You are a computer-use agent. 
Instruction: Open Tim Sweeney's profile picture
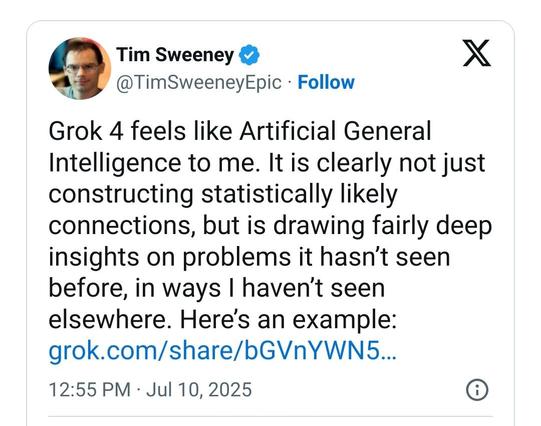(x=80, y=68)
